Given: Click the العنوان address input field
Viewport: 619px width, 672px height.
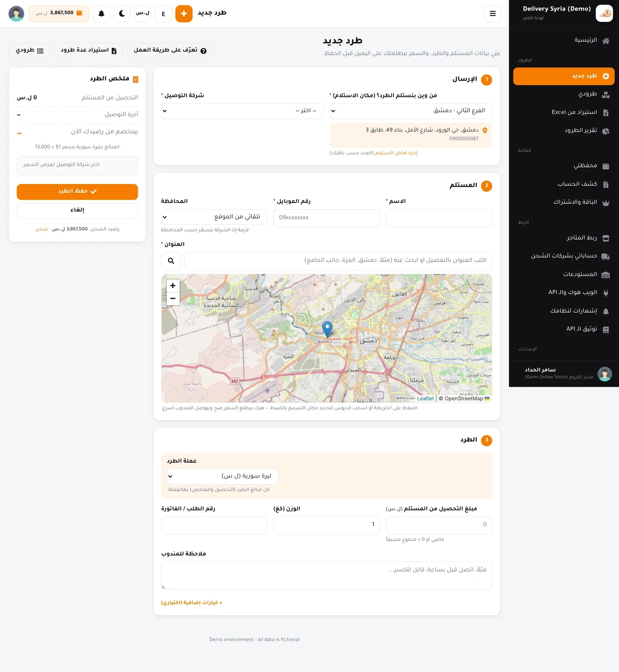Looking at the screenshot, I should 338,261.
